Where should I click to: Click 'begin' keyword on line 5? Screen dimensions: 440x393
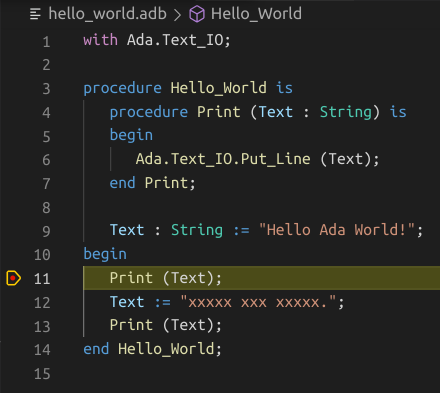[x=131, y=135]
